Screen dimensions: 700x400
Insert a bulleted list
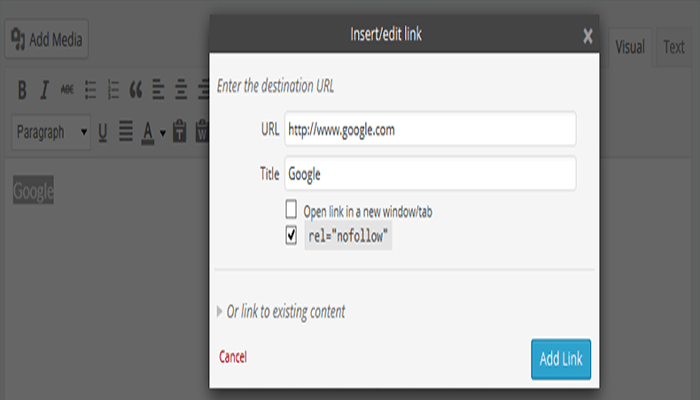90,90
